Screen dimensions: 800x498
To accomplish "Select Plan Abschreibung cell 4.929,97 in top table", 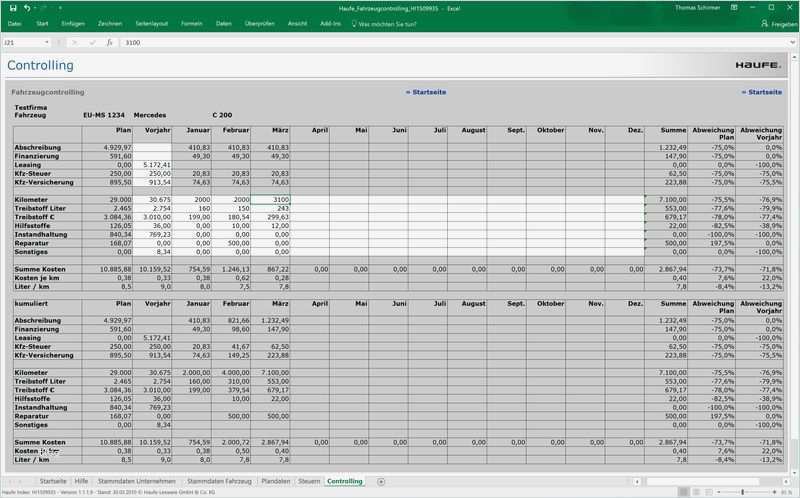I will pyautogui.click(x=107, y=147).
